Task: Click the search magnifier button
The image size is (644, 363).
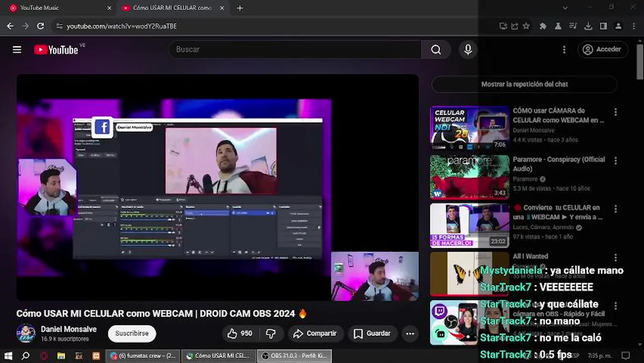Action: (x=436, y=49)
